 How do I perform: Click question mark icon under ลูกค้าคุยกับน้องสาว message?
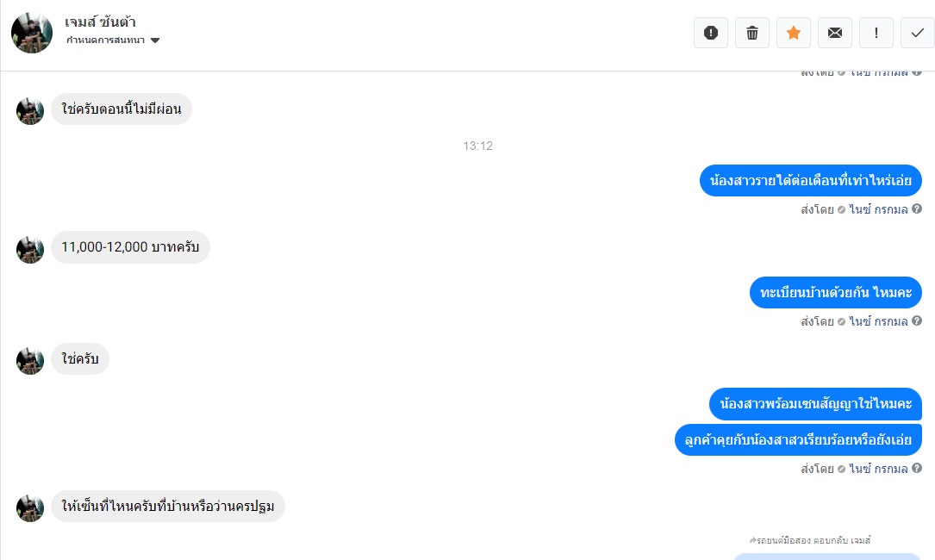917,468
